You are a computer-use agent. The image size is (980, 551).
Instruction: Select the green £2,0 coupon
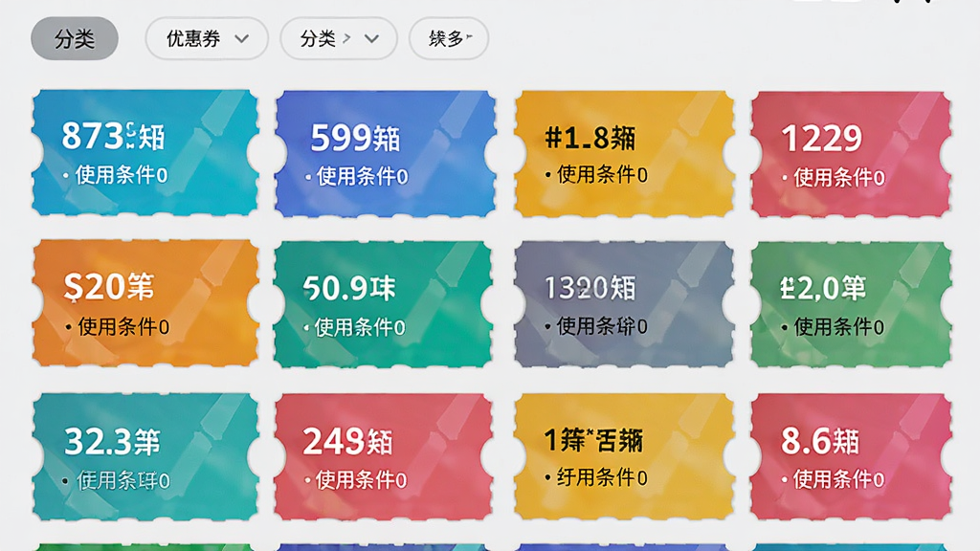(x=851, y=305)
